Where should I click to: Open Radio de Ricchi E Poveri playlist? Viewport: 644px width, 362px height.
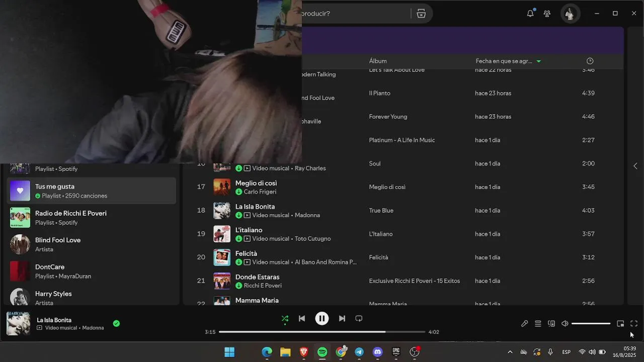(x=92, y=217)
